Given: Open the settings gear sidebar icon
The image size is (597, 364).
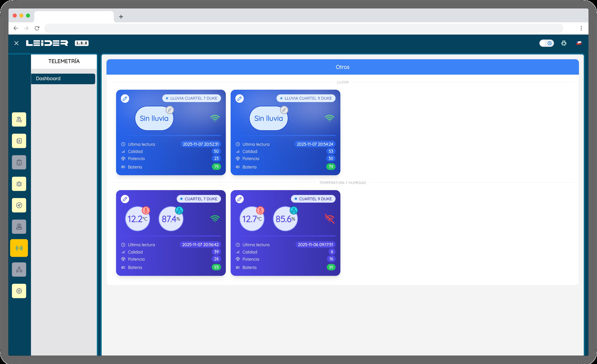Looking at the screenshot, I should [19, 291].
